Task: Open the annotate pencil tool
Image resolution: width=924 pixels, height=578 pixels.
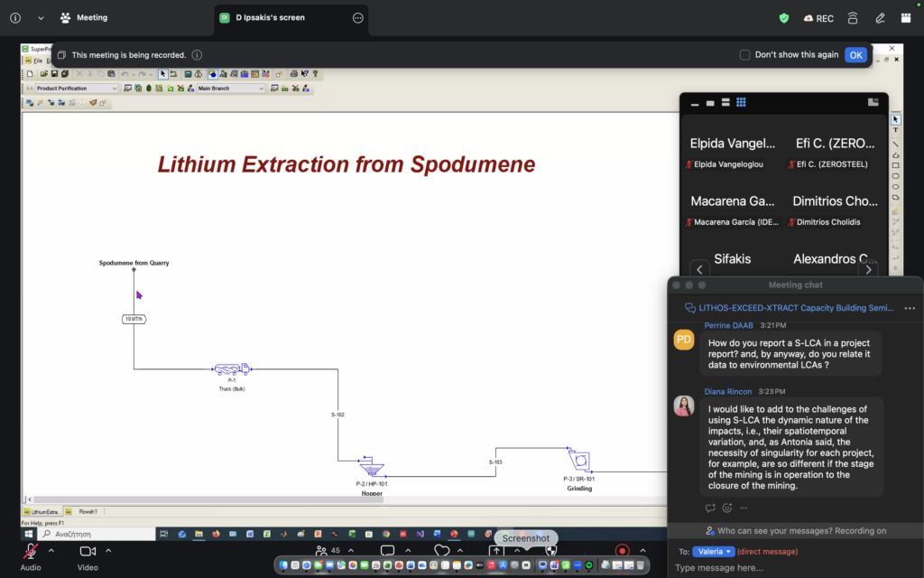Action: [x=880, y=18]
